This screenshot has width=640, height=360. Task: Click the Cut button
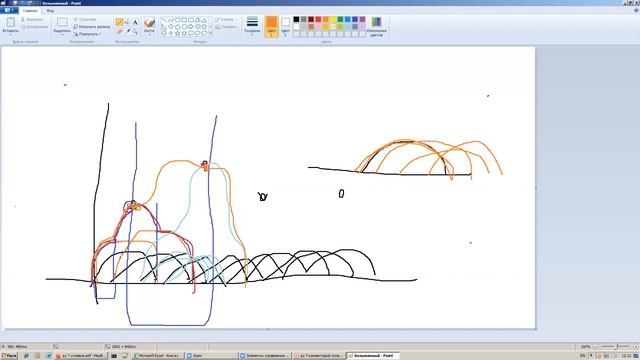33,19
